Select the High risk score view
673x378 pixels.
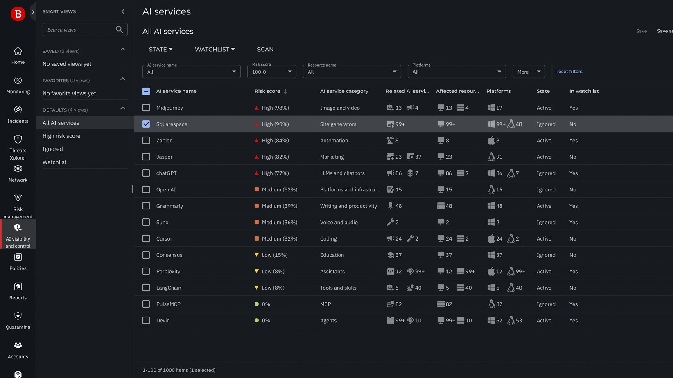61,136
